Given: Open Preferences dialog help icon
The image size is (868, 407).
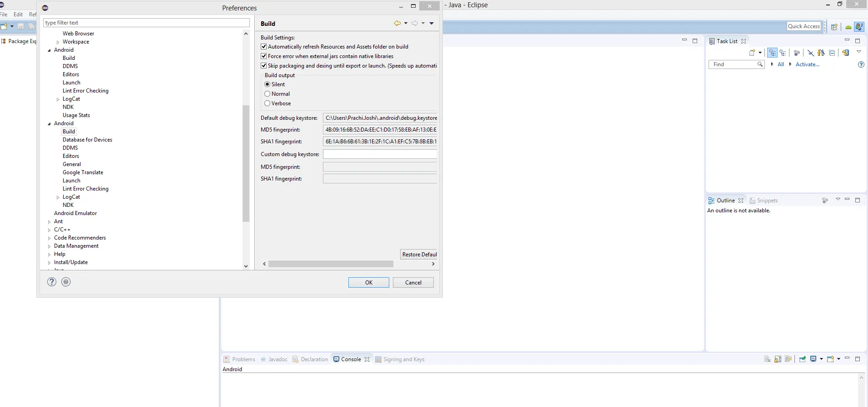Looking at the screenshot, I should tap(52, 282).
